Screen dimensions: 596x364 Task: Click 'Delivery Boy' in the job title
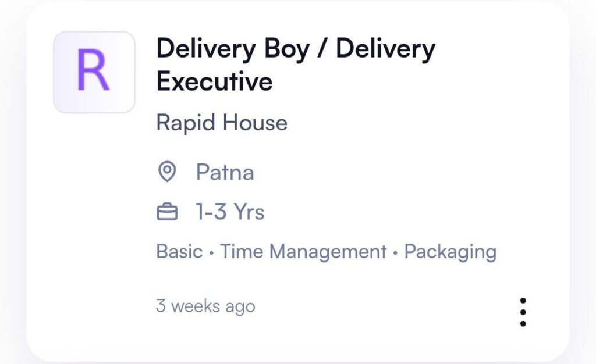tap(233, 49)
